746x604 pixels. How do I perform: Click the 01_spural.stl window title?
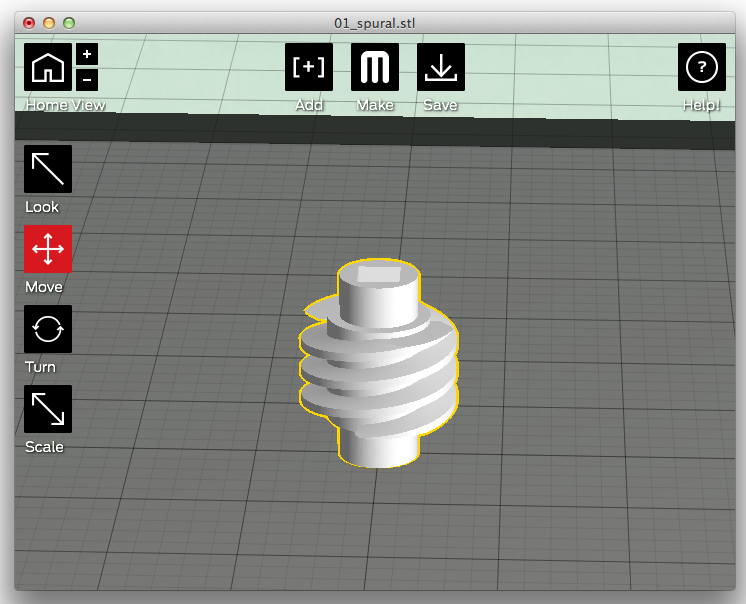click(374, 23)
